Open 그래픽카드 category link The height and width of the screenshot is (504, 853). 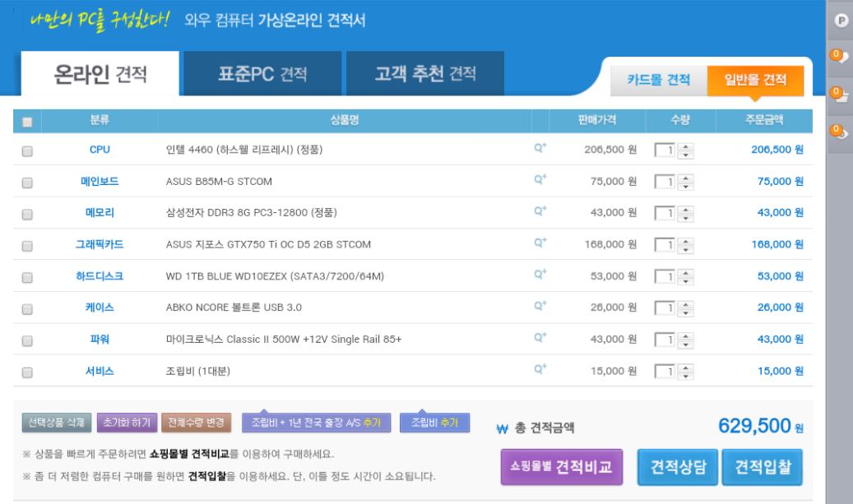pyautogui.click(x=100, y=244)
